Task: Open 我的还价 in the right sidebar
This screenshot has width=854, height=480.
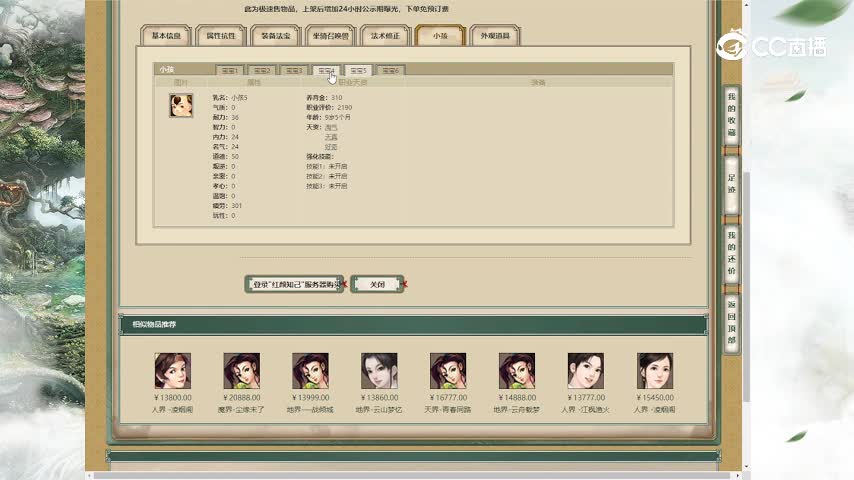Action: [x=731, y=253]
